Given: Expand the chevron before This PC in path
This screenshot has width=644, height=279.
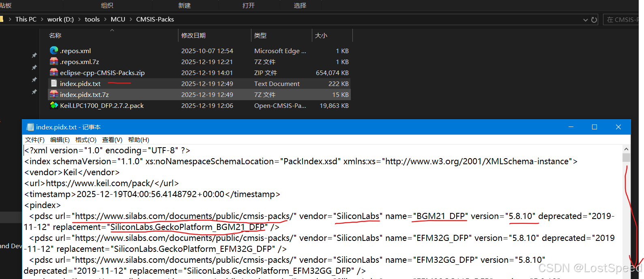Looking at the screenshot, I should tap(10, 19).
